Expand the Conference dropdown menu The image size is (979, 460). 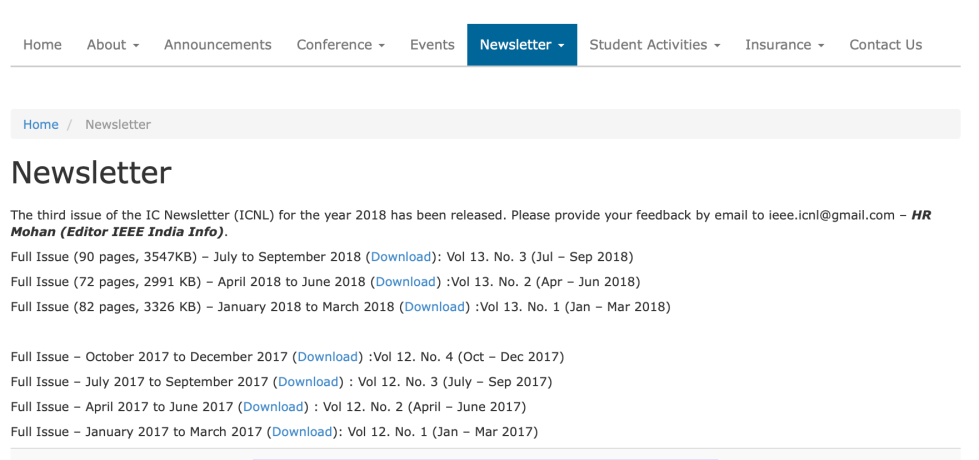coord(340,45)
